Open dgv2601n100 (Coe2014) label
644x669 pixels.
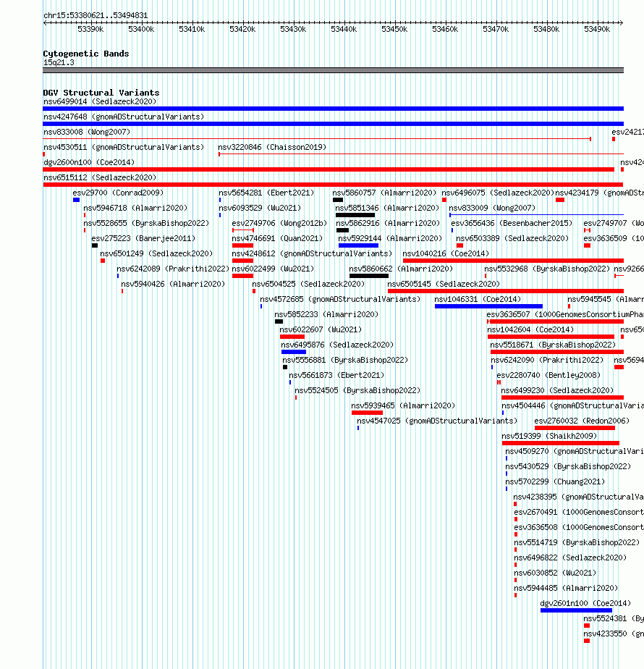[x=585, y=603]
